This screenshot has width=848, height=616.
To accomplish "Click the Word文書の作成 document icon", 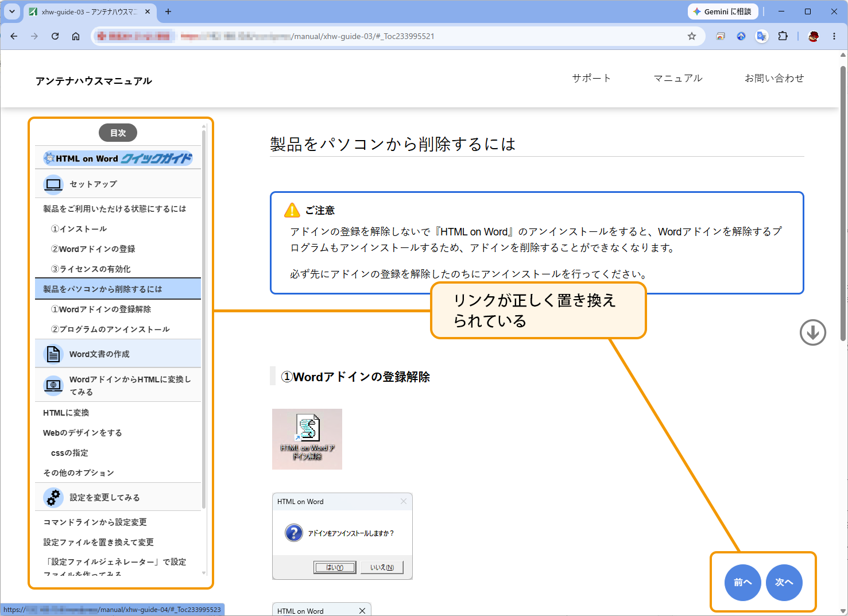I will point(53,354).
